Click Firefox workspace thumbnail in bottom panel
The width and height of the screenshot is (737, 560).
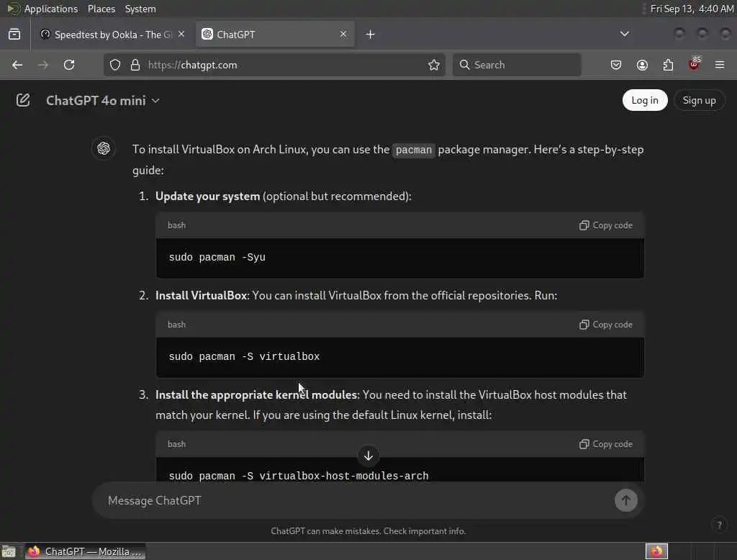[656, 551]
